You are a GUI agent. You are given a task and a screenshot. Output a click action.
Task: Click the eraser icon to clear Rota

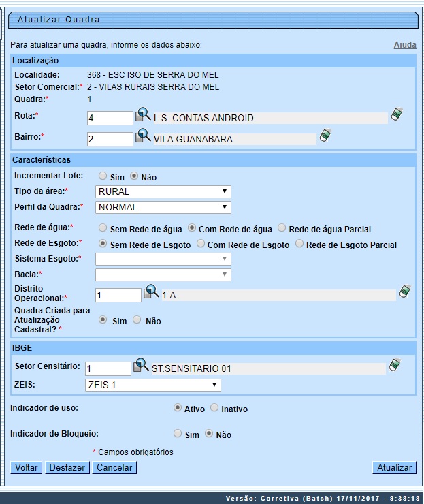(x=397, y=114)
